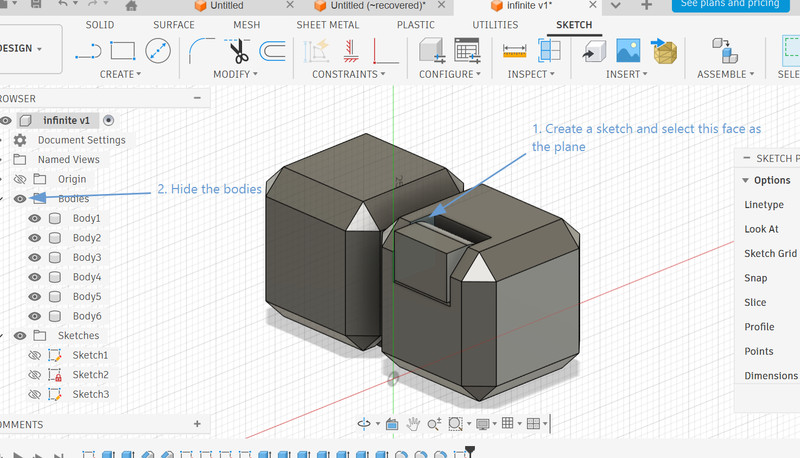
Task: Hide Body1 using its eye icon
Action: click(x=34, y=218)
